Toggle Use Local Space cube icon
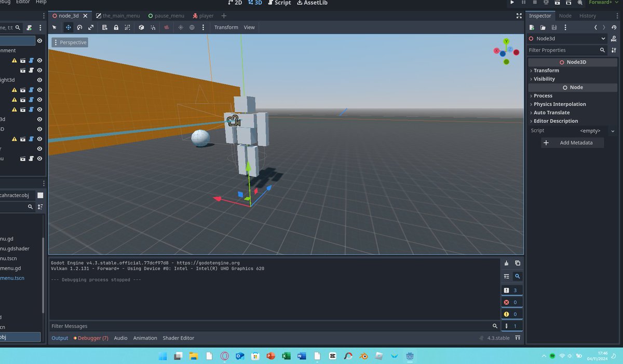 (x=141, y=27)
